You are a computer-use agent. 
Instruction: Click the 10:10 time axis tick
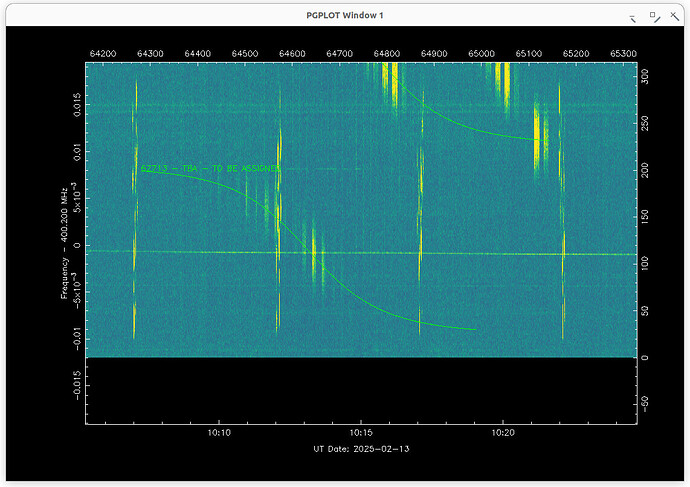[x=219, y=433]
